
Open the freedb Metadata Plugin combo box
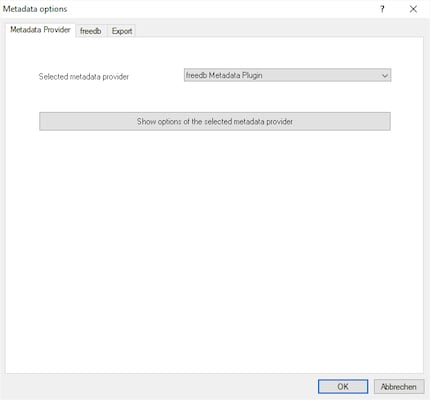287,75
